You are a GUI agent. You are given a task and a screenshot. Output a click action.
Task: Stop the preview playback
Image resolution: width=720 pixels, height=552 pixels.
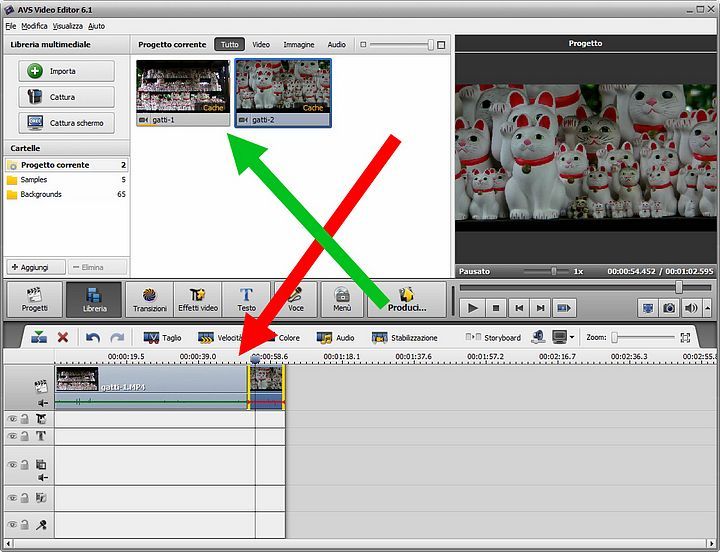pyautogui.click(x=496, y=308)
